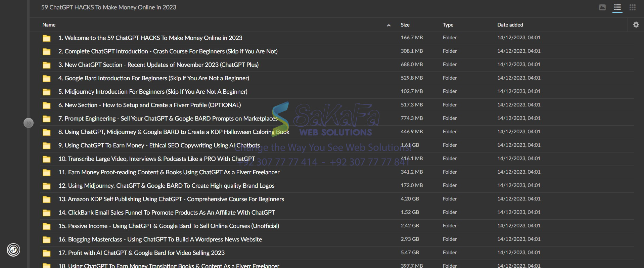This screenshot has width=644, height=268.
Task: Click folder icon for 6. New Section Fiverr
Action: (x=47, y=105)
